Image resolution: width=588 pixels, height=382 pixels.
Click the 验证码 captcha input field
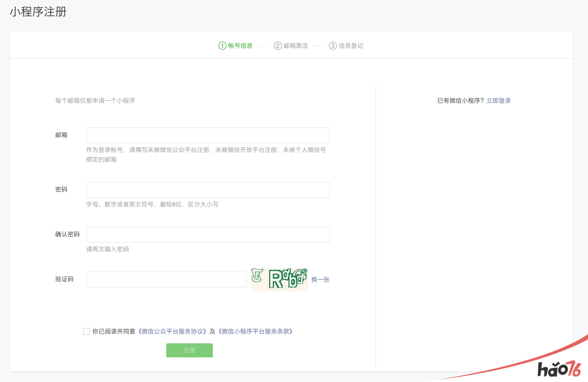point(166,280)
